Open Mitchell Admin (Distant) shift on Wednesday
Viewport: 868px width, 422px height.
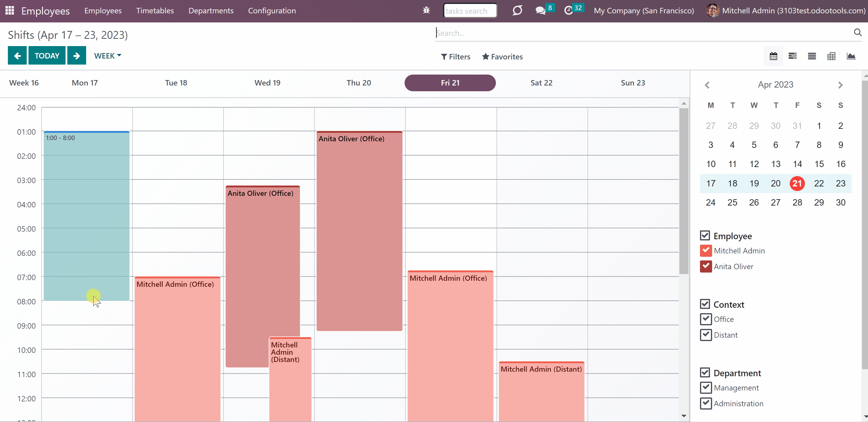click(290, 379)
